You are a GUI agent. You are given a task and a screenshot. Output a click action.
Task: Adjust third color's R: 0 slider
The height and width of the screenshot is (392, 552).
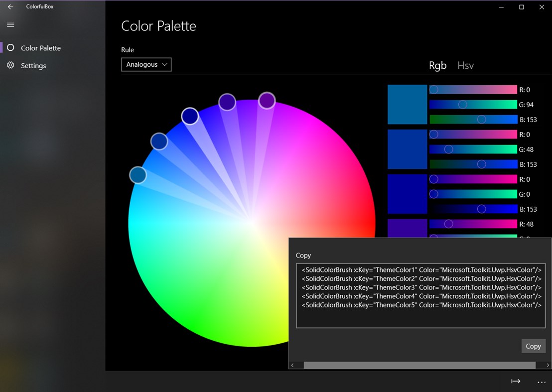pos(473,179)
